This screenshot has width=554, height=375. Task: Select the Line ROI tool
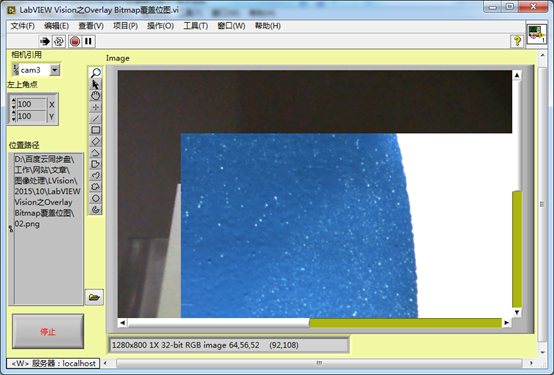click(95, 118)
